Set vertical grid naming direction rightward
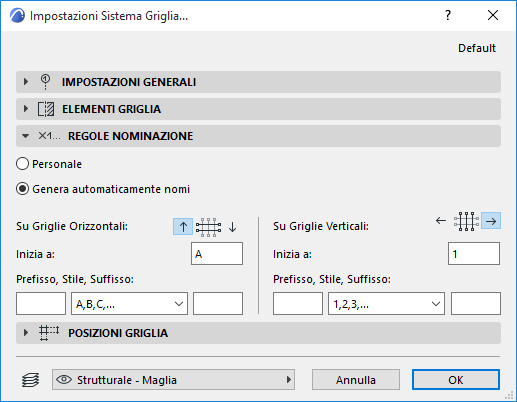The width and height of the screenshot is (517, 402). pos(491,221)
